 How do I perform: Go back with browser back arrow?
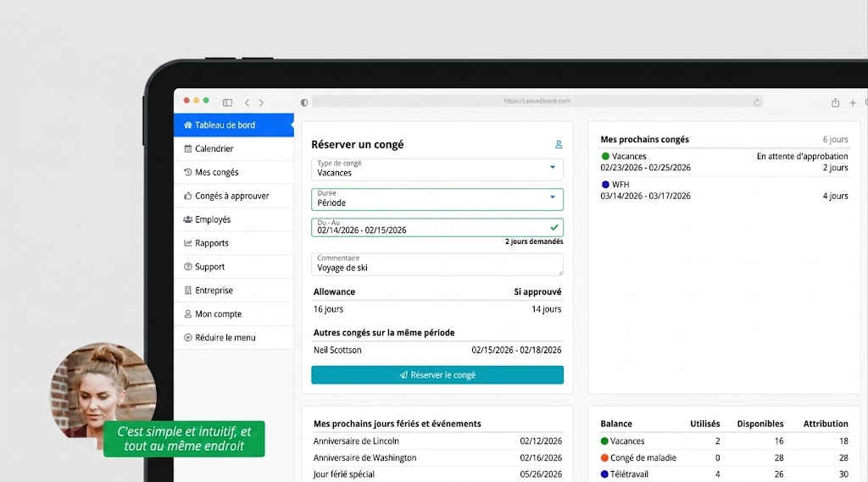click(x=247, y=102)
